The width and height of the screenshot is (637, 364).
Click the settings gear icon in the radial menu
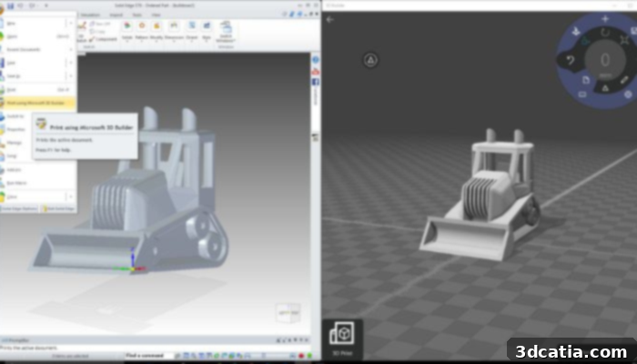628,95
